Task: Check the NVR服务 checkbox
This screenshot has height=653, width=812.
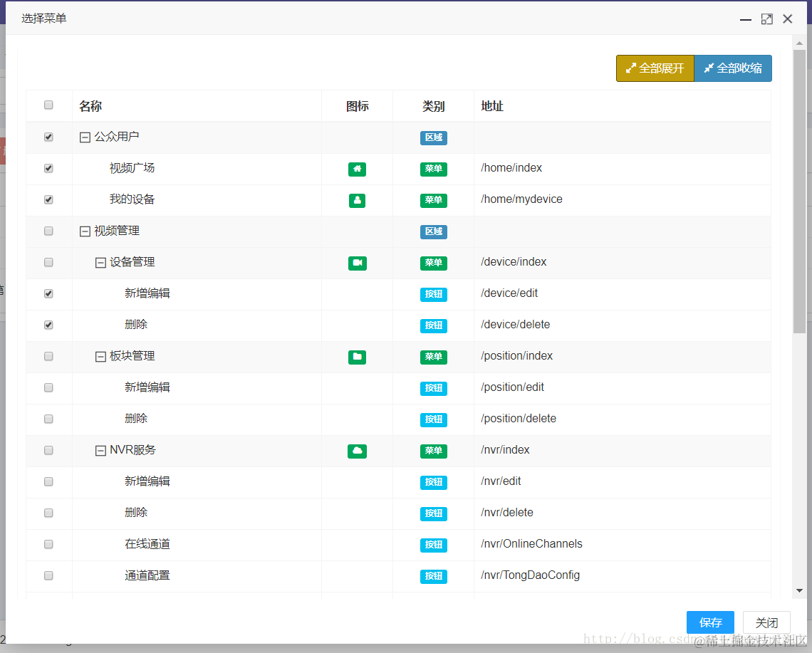Action: pos(48,451)
